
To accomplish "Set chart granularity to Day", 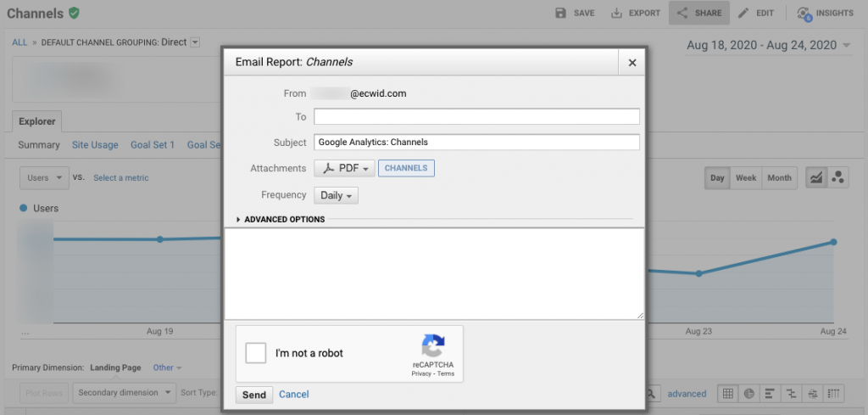I will 717,178.
